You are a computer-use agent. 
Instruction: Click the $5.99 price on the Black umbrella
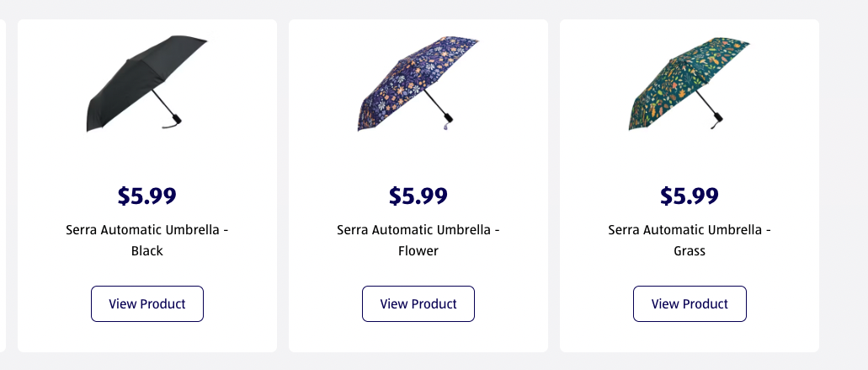(x=147, y=196)
